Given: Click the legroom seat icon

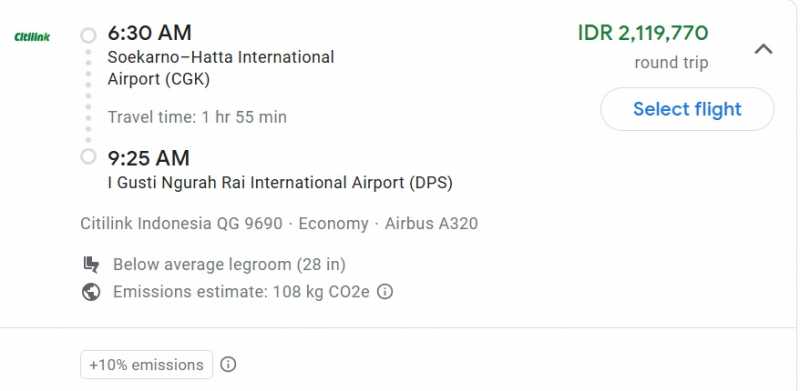Looking at the screenshot, I should (x=90, y=264).
